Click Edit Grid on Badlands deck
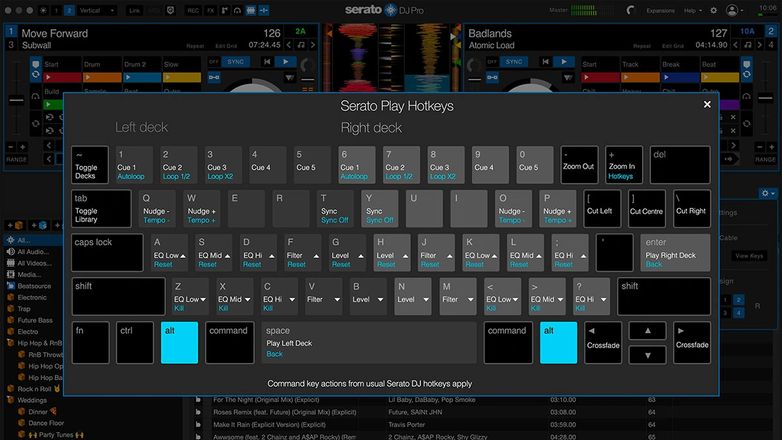The image size is (782, 440). (x=673, y=46)
